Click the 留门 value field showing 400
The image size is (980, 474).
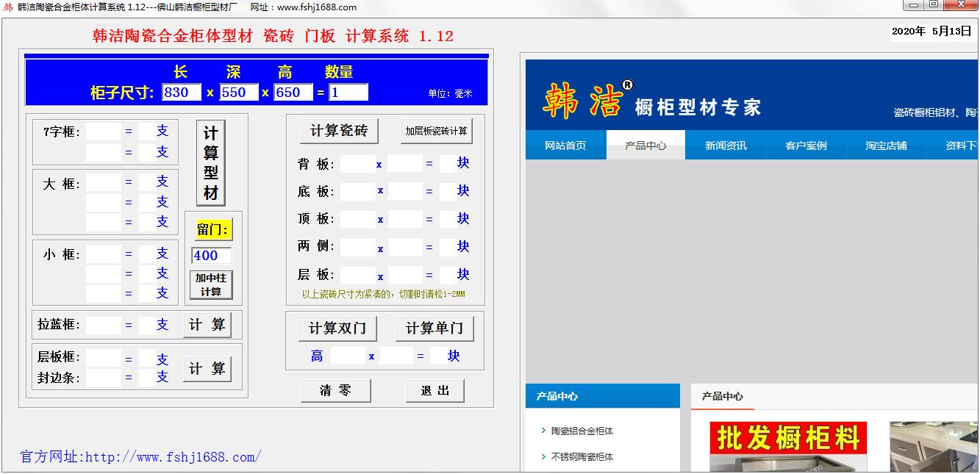[x=211, y=256]
